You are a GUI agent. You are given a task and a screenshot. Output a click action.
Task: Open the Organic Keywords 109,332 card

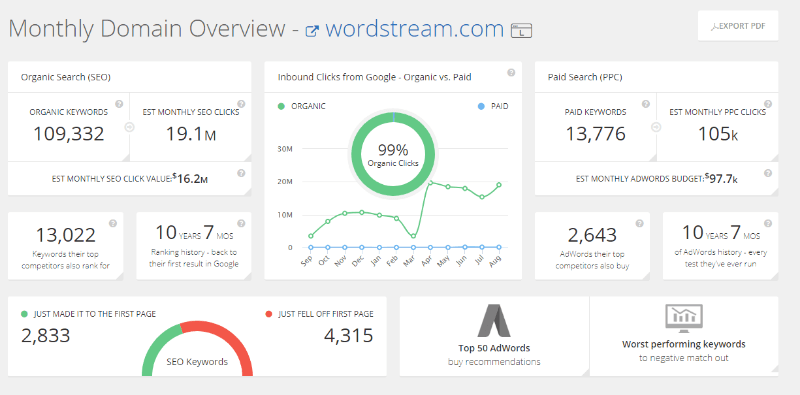pyautogui.click(x=68, y=127)
